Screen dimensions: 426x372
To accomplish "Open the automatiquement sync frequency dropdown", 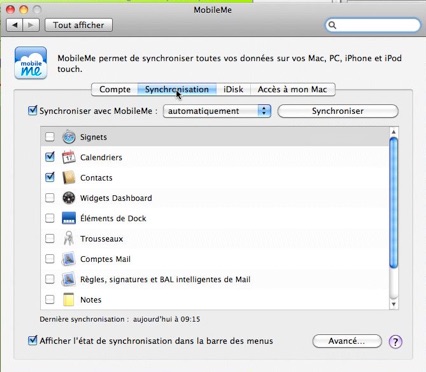I will tap(217, 111).
